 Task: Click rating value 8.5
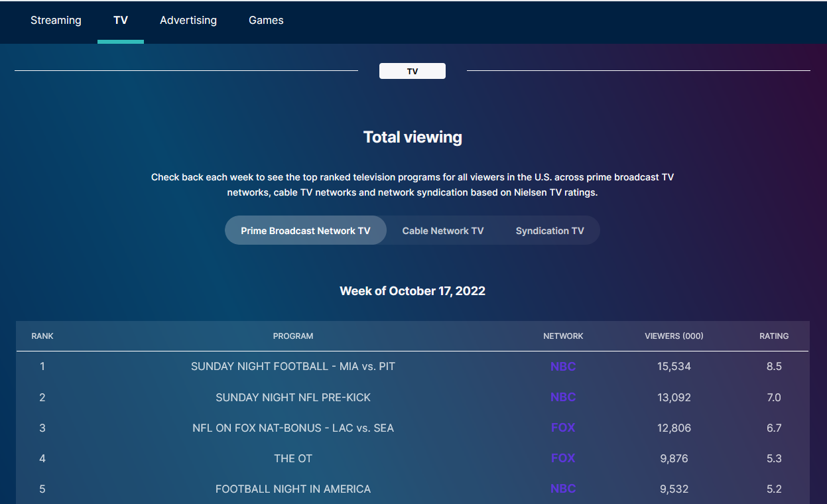[x=774, y=367]
